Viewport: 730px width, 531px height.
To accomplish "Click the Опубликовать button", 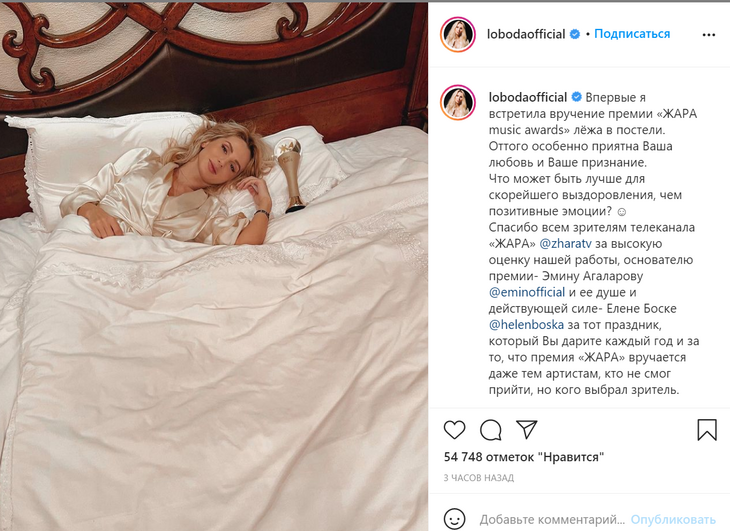I will tap(673, 519).
